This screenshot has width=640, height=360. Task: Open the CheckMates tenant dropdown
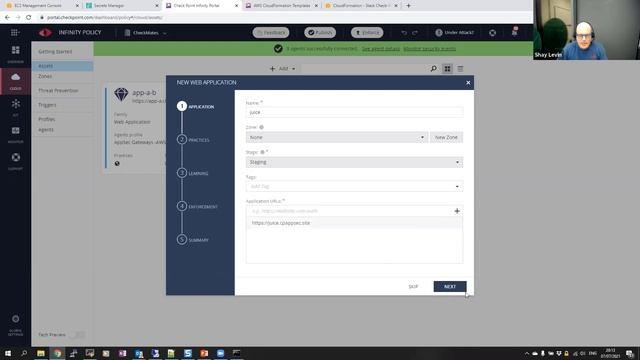click(x=145, y=33)
